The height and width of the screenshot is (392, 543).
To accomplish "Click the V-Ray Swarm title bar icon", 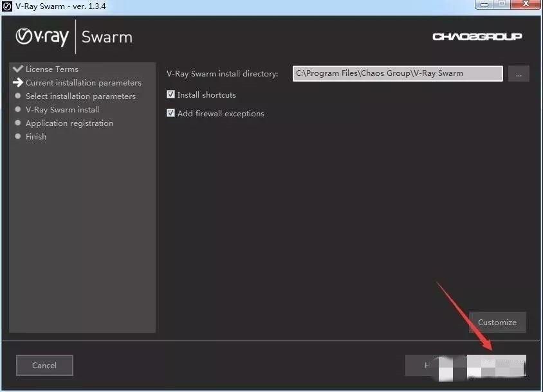I will pyautogui.click(x=7, y=5).
